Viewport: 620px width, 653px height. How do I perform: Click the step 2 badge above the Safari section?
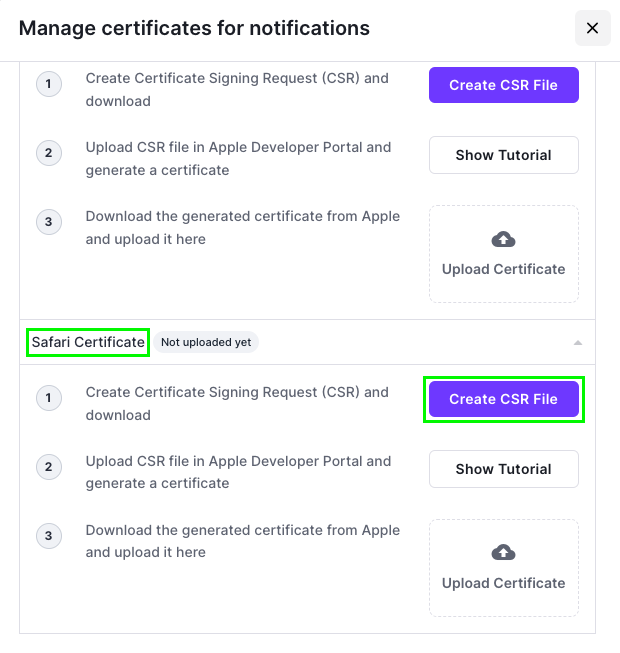(x=48, y=154)
